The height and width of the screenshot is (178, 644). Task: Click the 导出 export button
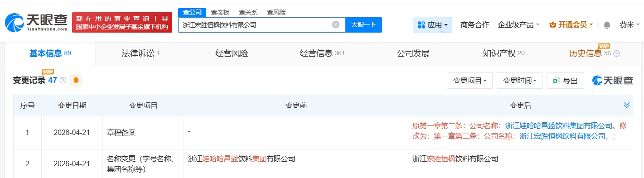click(565, 81)
